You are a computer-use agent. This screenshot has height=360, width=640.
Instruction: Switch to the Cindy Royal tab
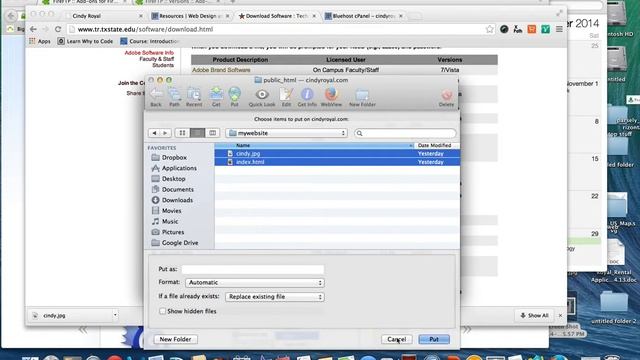tap(105, 16)
